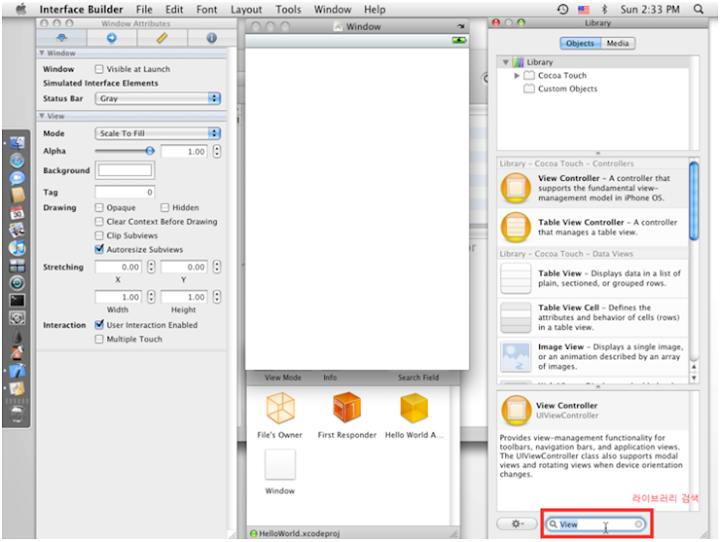Uncheck User Interaction Enabled checkbox
The height and width of the screenshot is (542, 720).
99,325
